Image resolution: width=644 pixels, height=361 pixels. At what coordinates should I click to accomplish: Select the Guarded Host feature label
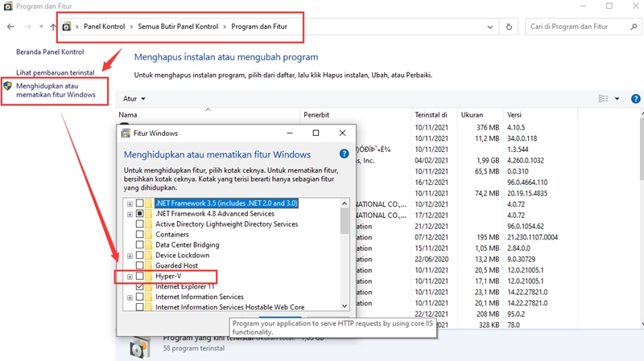tap(176, 265)
